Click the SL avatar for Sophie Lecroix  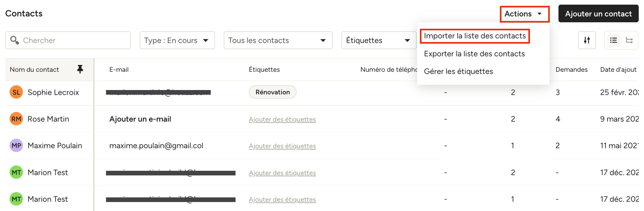click(x=16, y=92)
